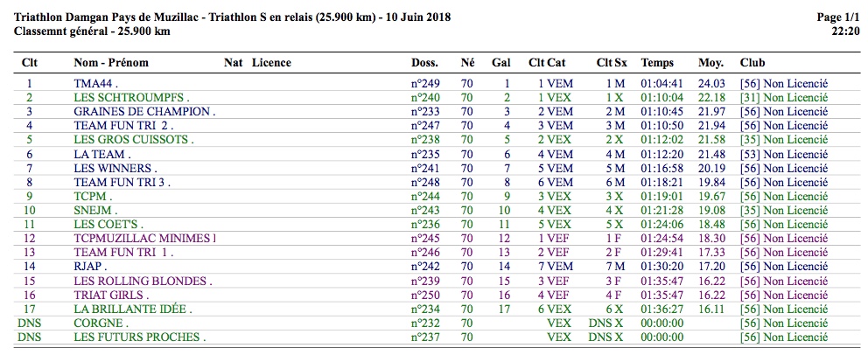Image resolution: width=868 pixels, height=362 pixels.
Task: Click the Club column header
Action: pyautogui.click(x=752, y=63)
